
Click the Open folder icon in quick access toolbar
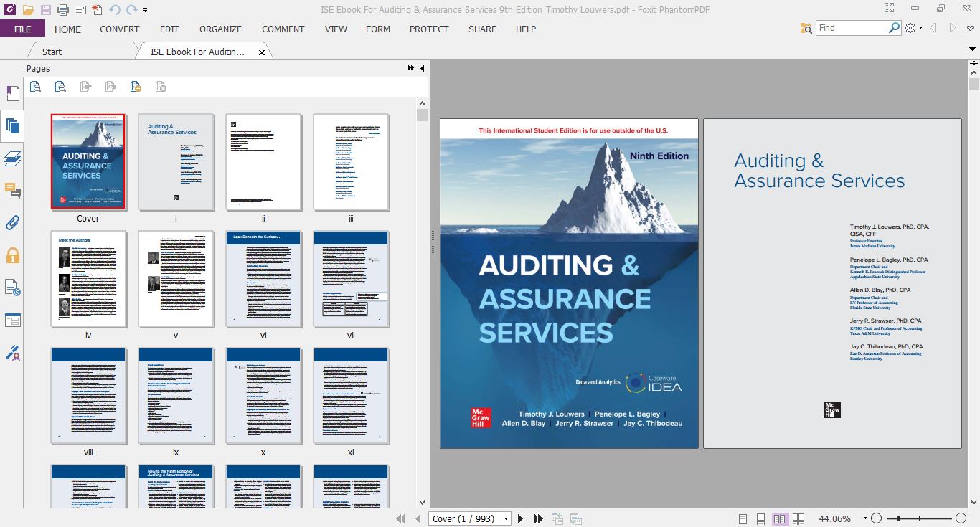coord(28,10)
